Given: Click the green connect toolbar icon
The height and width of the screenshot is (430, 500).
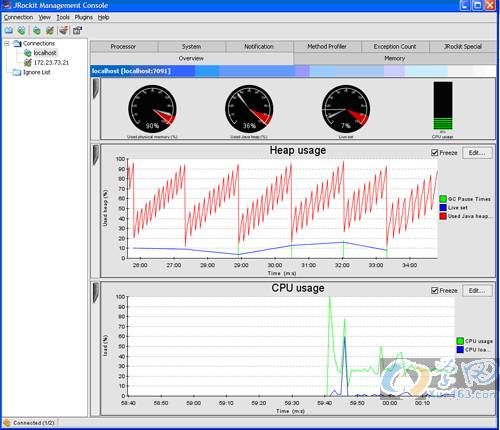Looking at the screenshot, I should tap(37, 31).
